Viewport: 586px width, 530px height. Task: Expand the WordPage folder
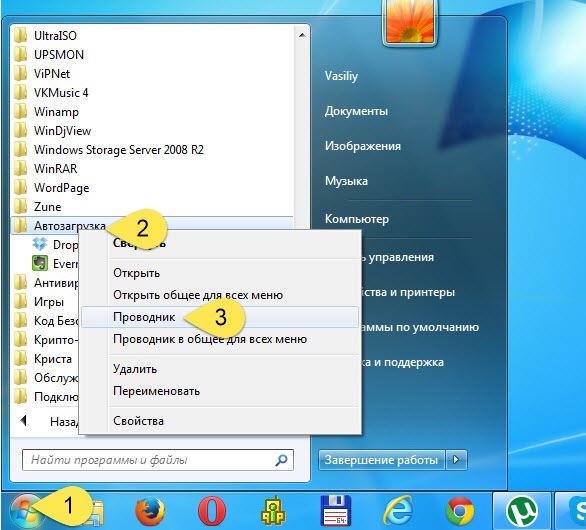click(x=61, y=188)
